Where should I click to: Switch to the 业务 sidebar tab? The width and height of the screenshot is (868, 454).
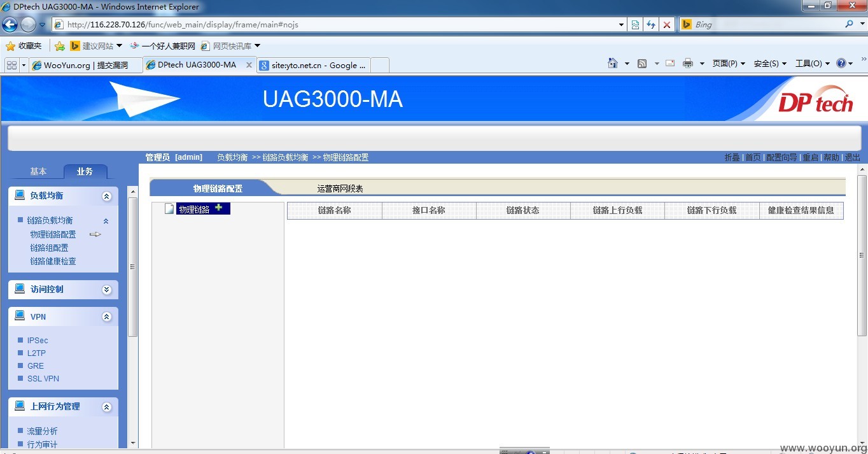[85, 171]
